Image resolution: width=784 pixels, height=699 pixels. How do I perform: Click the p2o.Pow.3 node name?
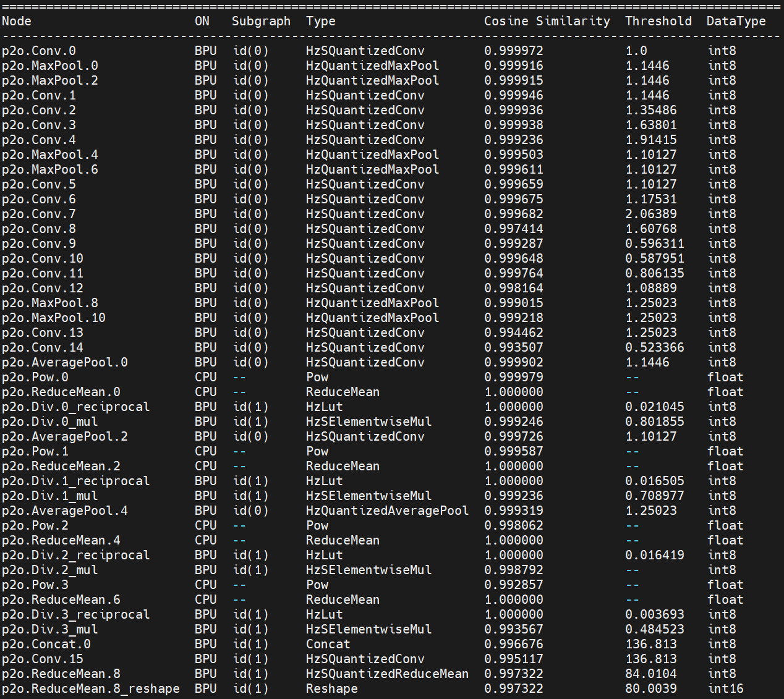tap(35, 585)
